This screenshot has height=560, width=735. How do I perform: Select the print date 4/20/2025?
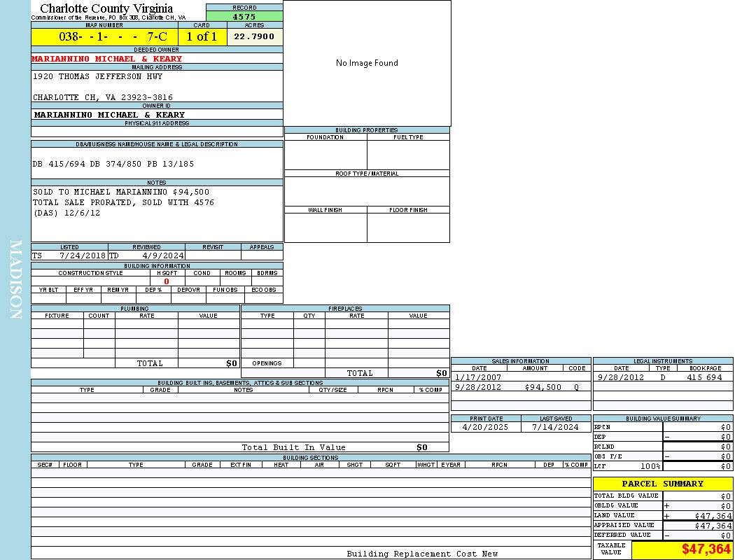[486, 427]
